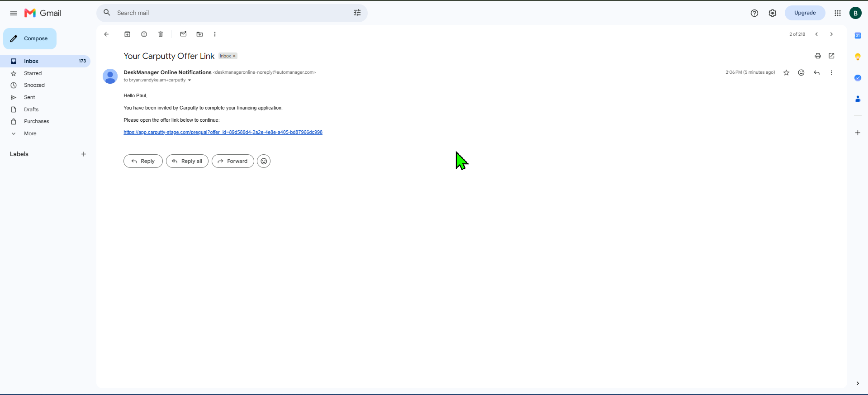
Task: Open the Starred folder
Action: tap(45, 73)
